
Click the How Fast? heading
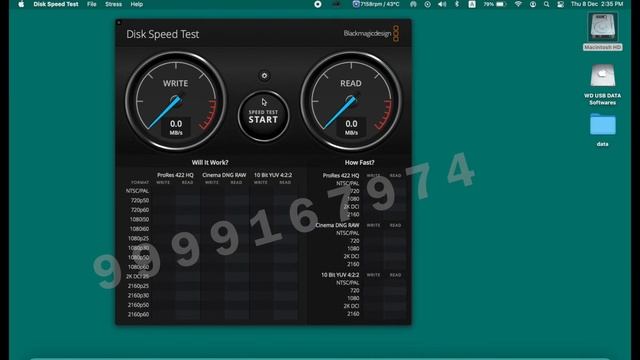tap(359, 162)
